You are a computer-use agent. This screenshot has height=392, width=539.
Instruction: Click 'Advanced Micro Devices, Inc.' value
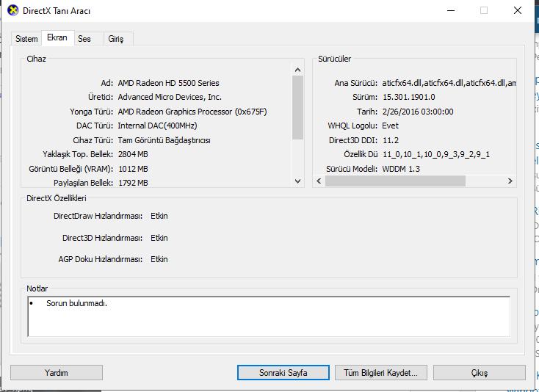click(170, 97)
